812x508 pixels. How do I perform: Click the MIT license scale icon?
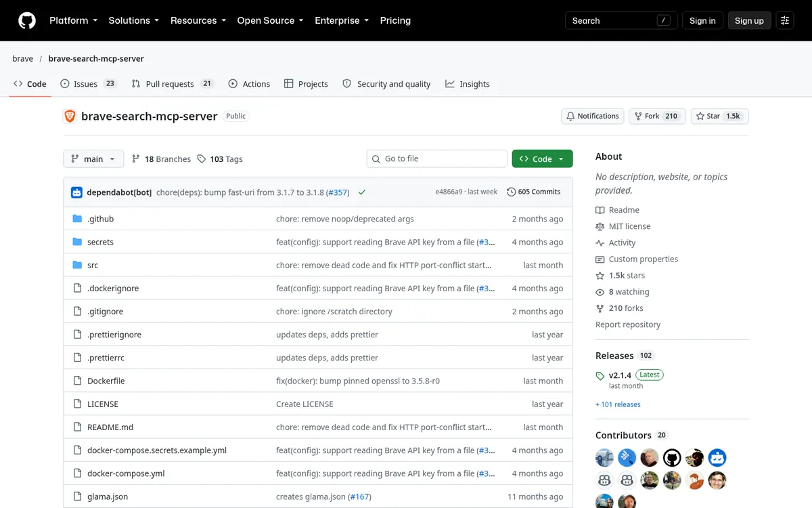(600, 226)
